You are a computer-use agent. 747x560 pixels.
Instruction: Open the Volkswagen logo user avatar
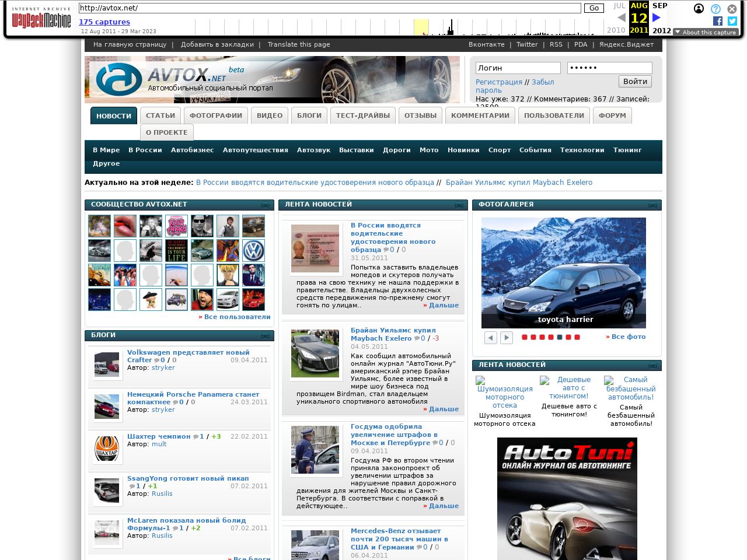(253, 251)
